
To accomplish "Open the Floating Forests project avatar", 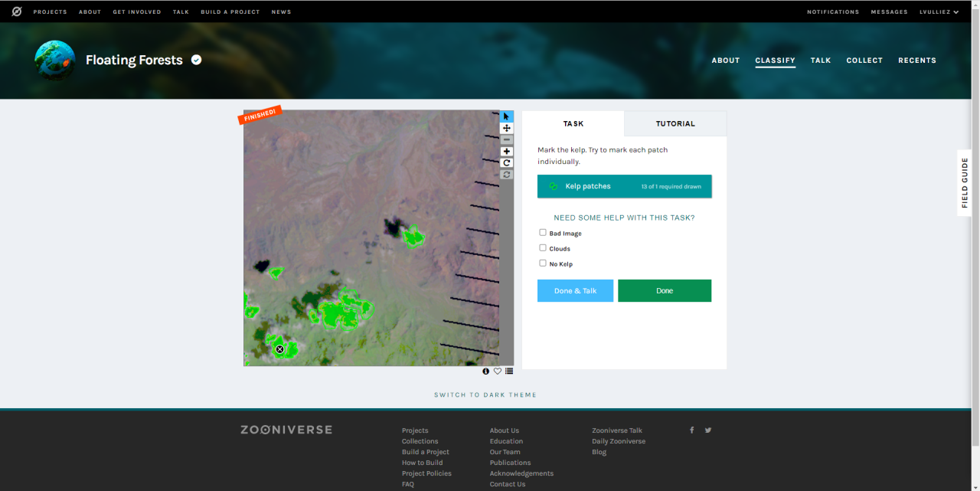I will point(55,61).
